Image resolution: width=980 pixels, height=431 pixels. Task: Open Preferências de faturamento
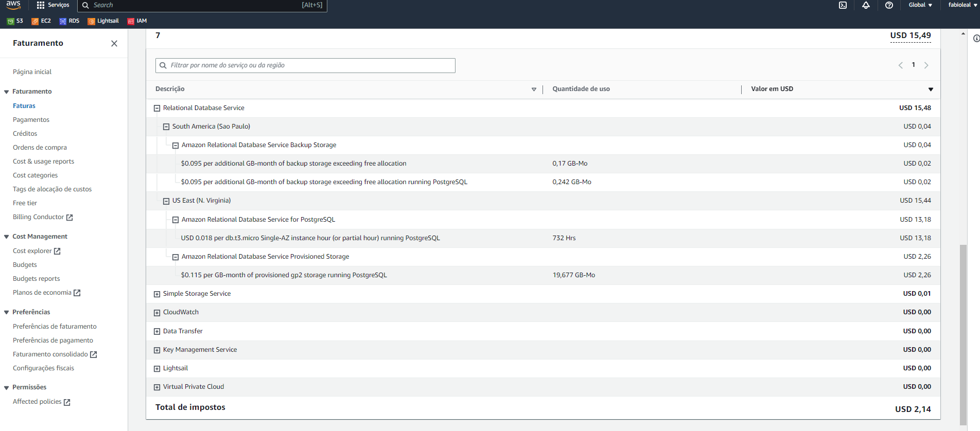tap(55, 327)
